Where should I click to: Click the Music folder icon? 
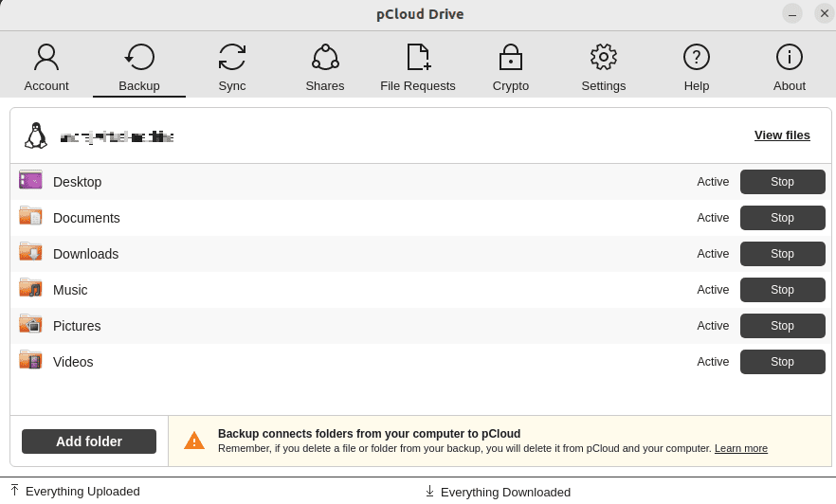pos(30,288)
